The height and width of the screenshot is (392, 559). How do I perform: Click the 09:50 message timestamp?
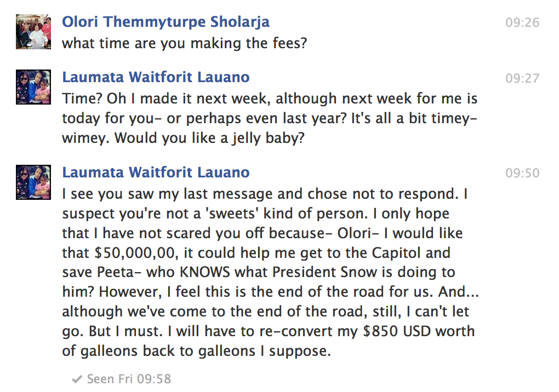coord(522,174)
